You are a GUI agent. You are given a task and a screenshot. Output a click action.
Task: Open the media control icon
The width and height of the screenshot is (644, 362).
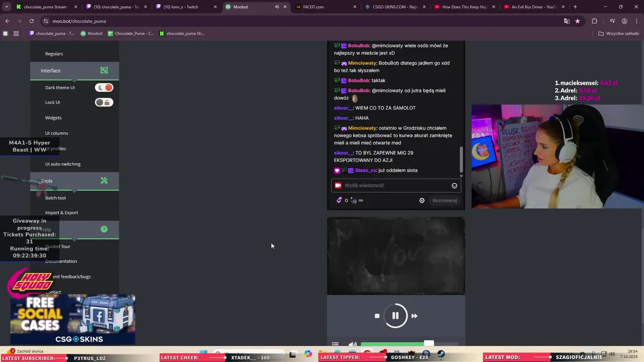pyautogui.click(x=612, y=21)
